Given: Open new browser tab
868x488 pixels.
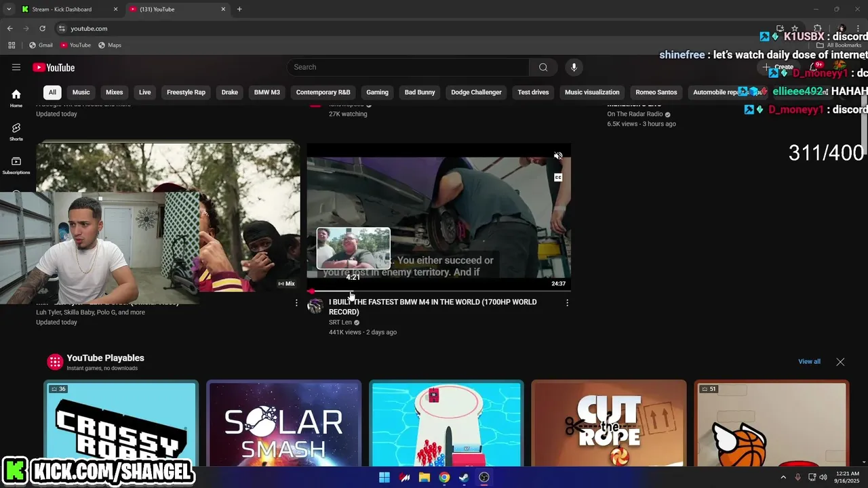Looking at the screenshot, I should click(x=239, y=9).
